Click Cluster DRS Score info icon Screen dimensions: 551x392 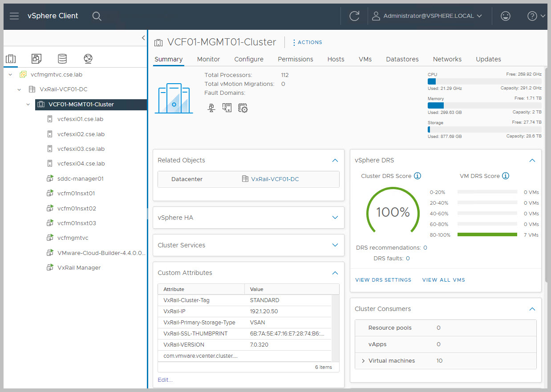(x=417, y=176)
